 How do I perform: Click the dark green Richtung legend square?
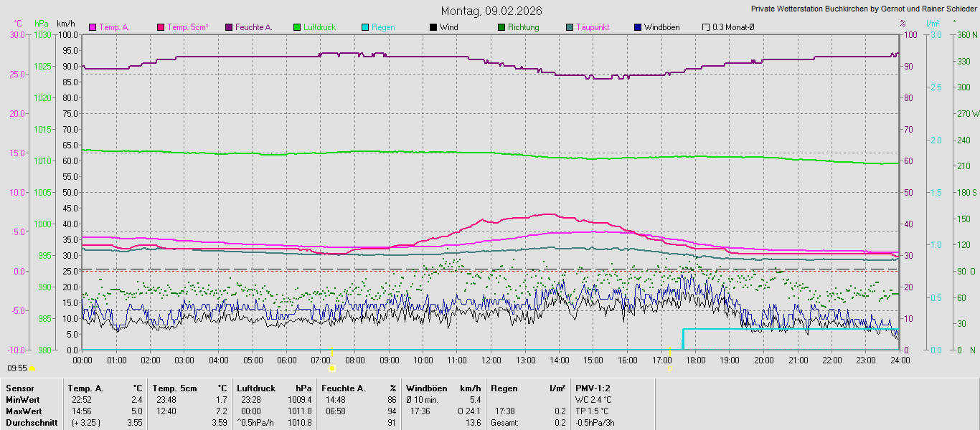[501, 27]
